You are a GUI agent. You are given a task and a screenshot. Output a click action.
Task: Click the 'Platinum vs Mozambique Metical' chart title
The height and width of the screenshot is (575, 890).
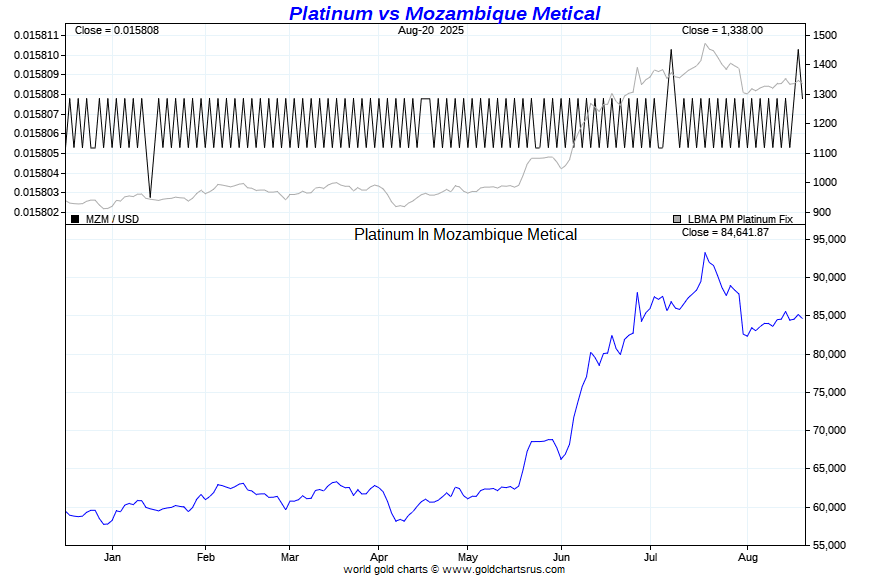[444, 13]
